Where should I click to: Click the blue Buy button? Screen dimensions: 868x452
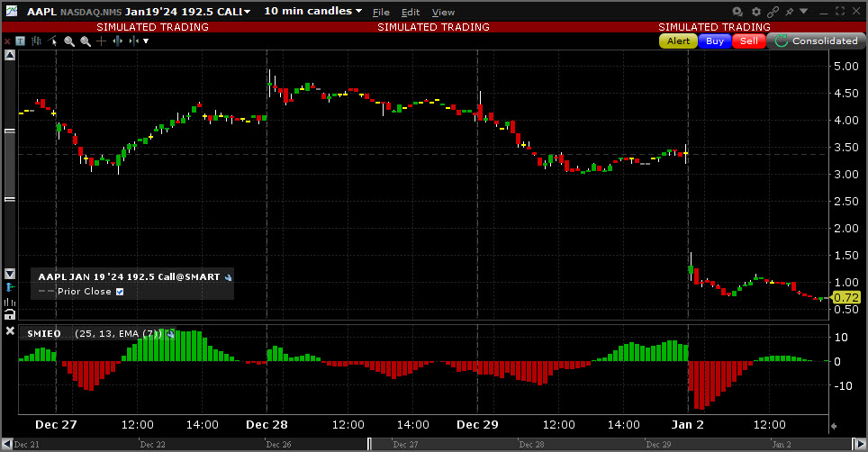coord(715,41)
